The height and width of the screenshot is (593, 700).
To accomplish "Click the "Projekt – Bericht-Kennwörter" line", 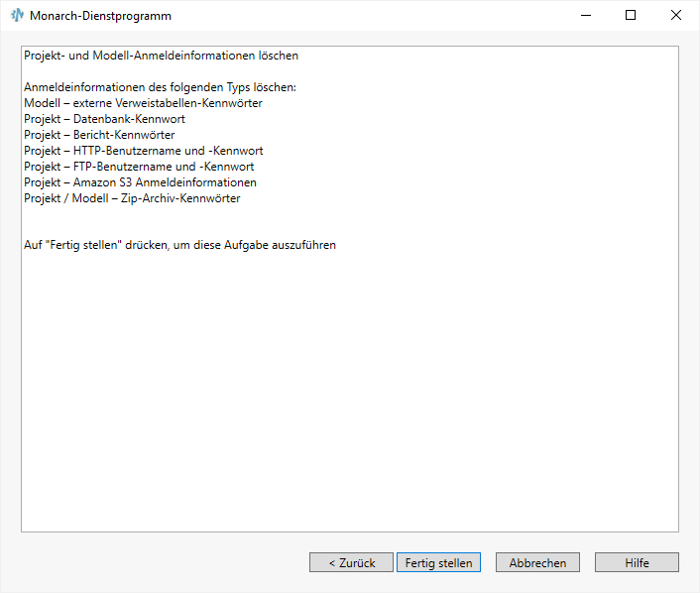I will click(99, 135).
